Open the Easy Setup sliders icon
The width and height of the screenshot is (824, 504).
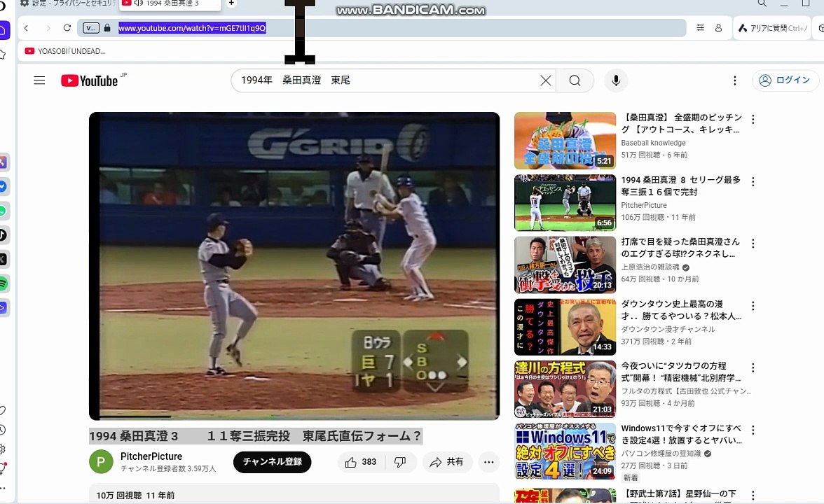click(700, 28)
